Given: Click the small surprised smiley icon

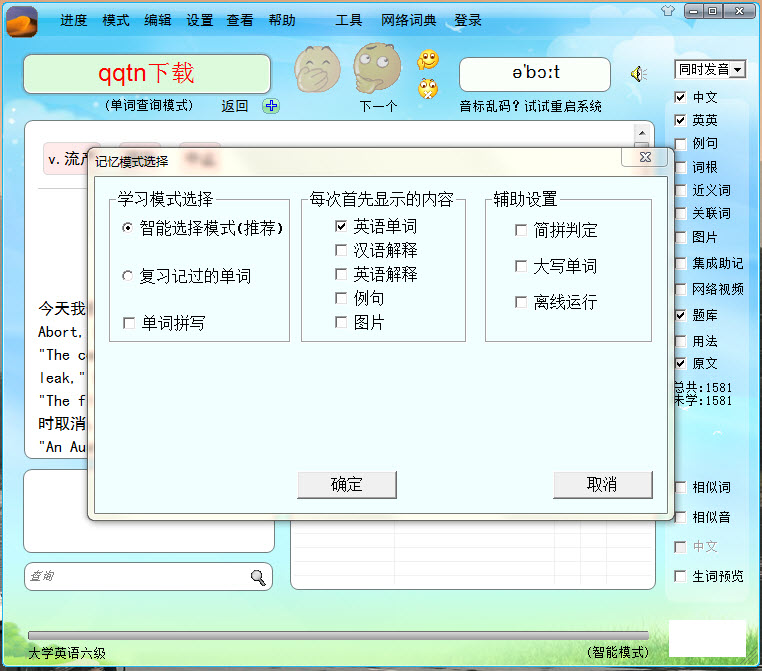Looking at the screenshot, I should point(428,89).
